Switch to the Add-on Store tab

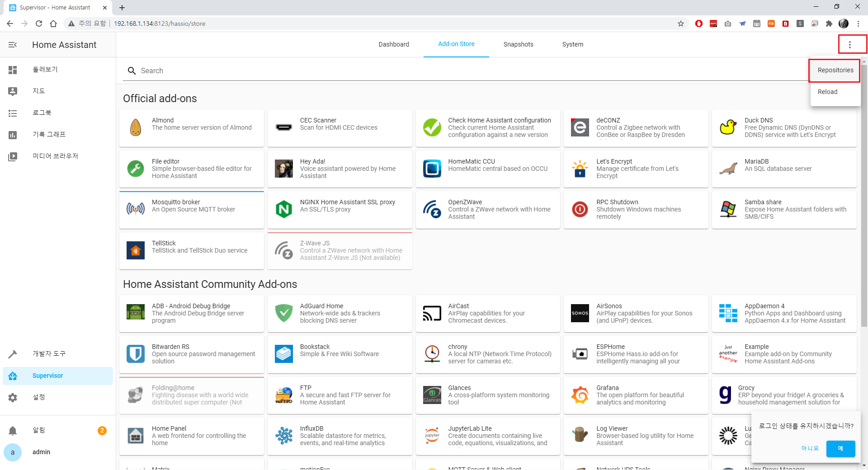pyautogui.click(x=456, y=44)
